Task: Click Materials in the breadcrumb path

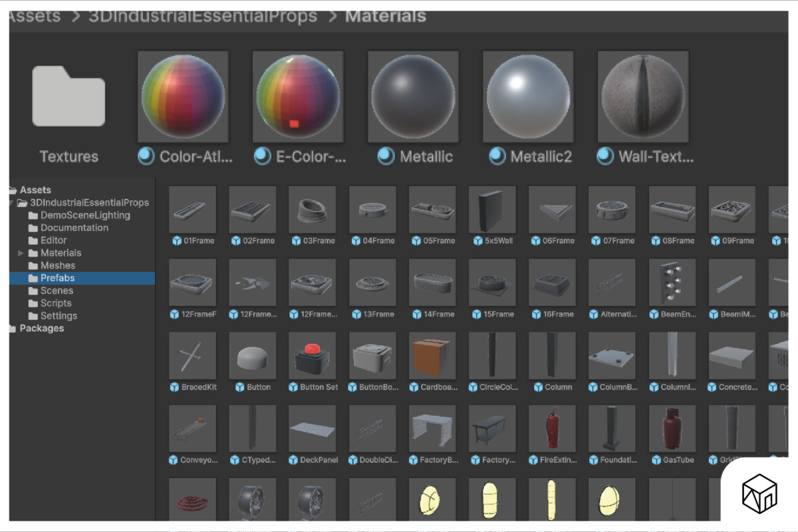Action: [x=386, y=15]
